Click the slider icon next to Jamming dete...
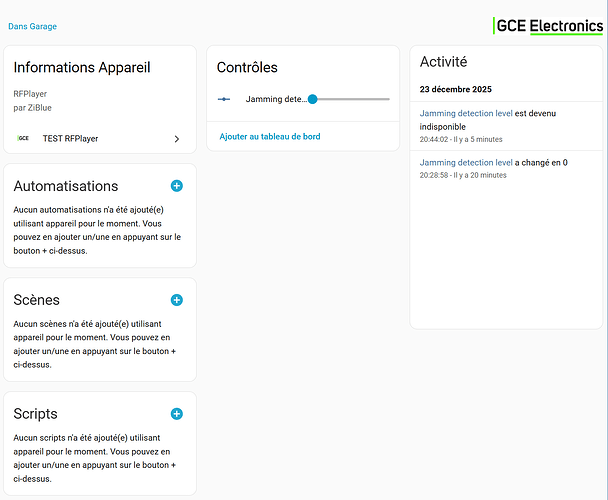Viewport: 608px width, 500px height. (224, 99)
